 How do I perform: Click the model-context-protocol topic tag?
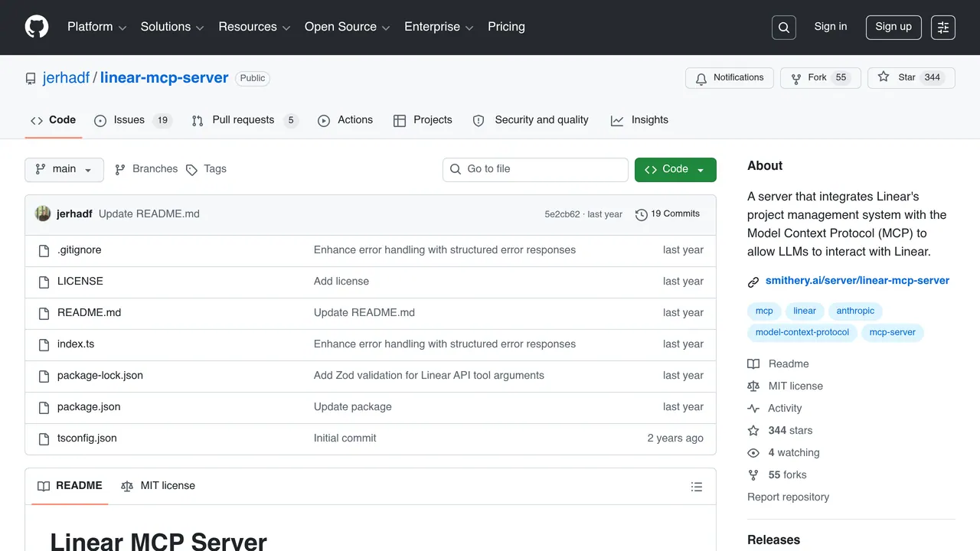pyautogui.click(x=802, y=333)
